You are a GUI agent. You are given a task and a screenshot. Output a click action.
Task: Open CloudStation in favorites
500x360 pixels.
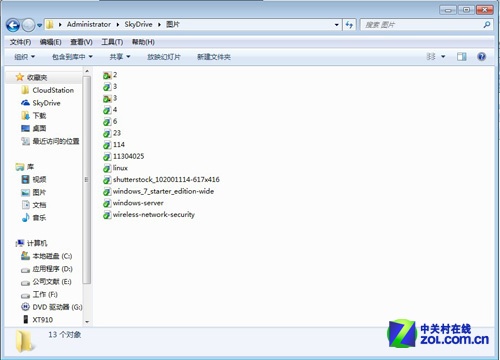click(x=53, y=90)
